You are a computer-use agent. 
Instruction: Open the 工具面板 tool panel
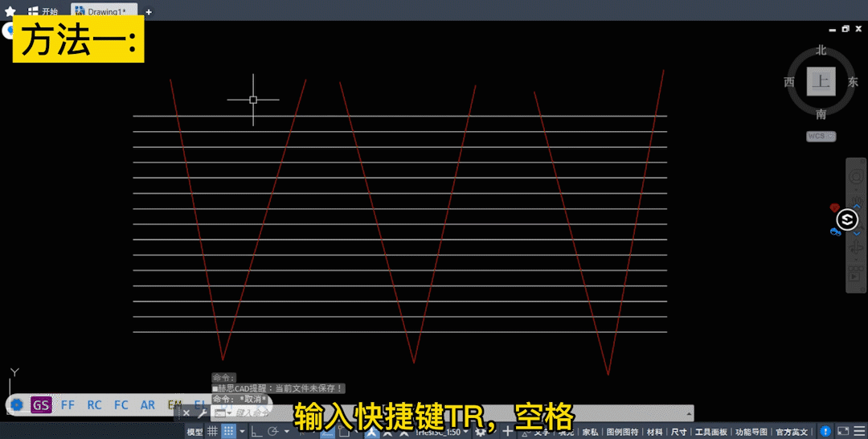tap(711, 432)
